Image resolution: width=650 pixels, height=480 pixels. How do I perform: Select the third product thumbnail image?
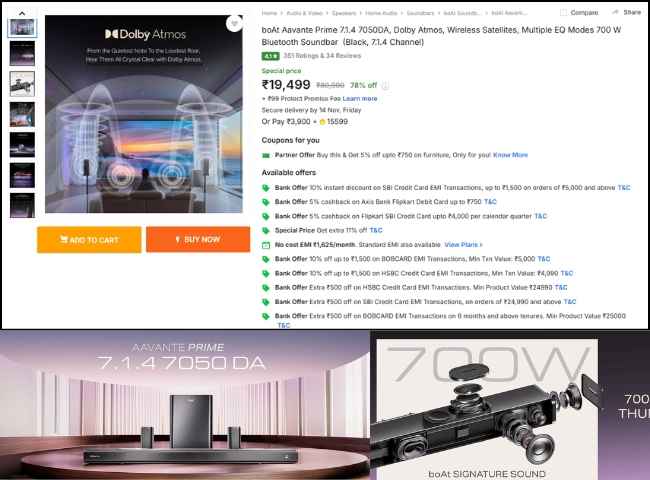pyautogui.click(x=22, y=84)
